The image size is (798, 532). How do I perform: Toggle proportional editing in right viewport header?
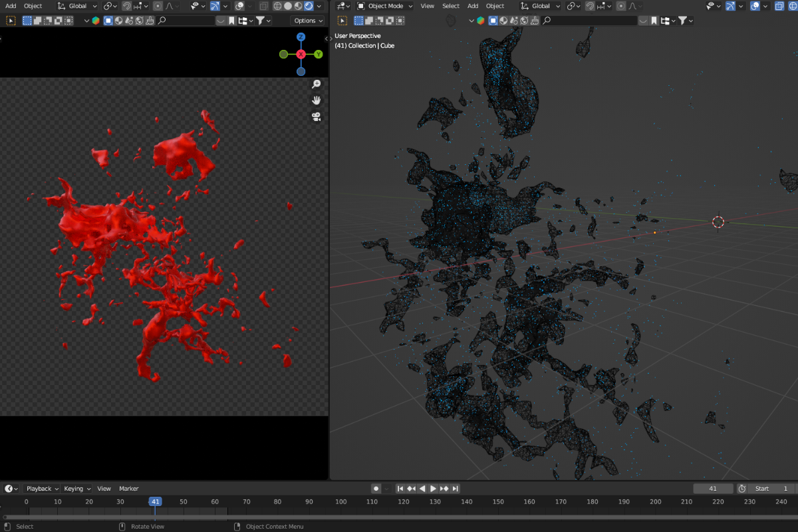622,6
